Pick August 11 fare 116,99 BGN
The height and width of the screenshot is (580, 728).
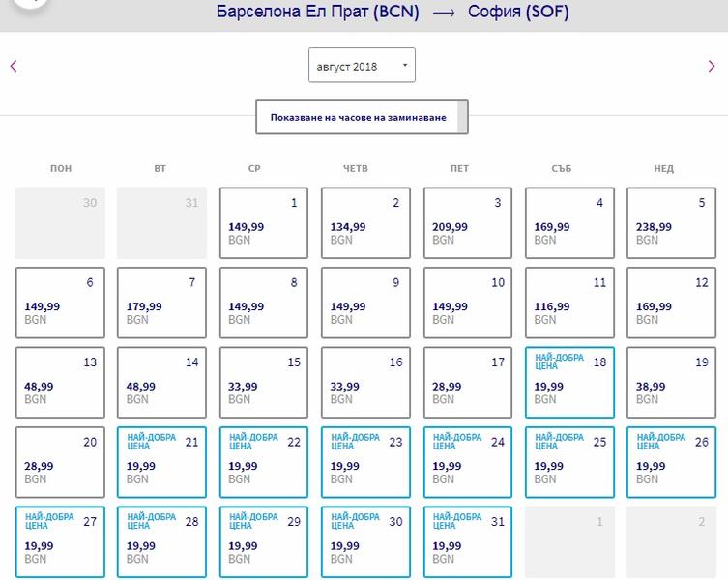[569, 303]
